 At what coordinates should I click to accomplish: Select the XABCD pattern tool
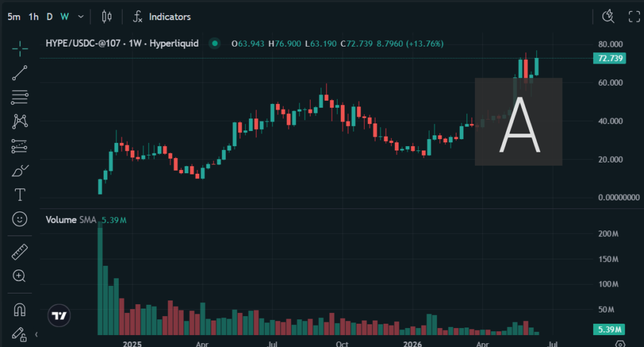[19, 122]
